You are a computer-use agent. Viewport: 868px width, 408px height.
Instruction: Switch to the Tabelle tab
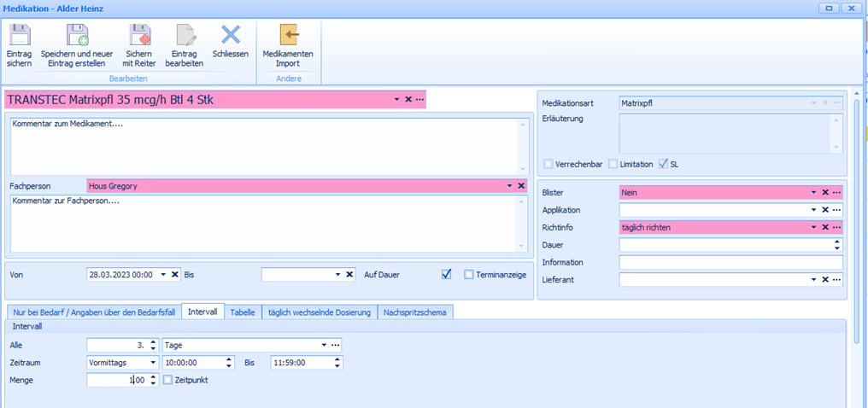pyautogui.click(x=243, y=312)
